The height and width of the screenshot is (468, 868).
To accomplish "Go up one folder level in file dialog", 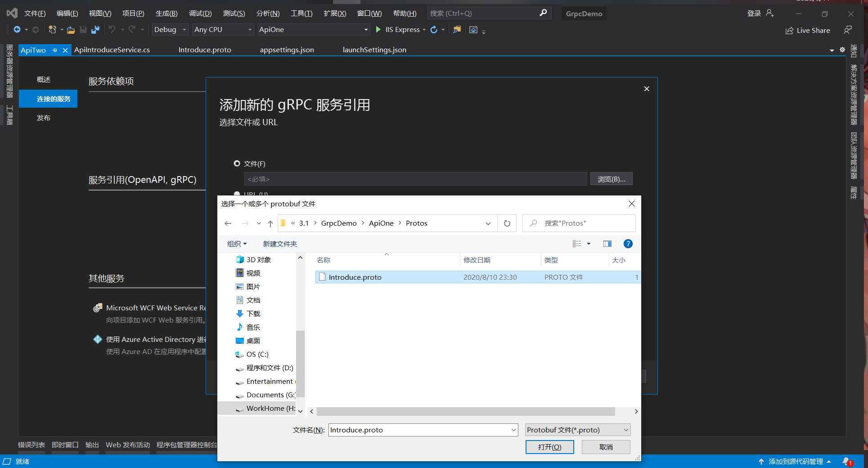I will tap(270, 223).
